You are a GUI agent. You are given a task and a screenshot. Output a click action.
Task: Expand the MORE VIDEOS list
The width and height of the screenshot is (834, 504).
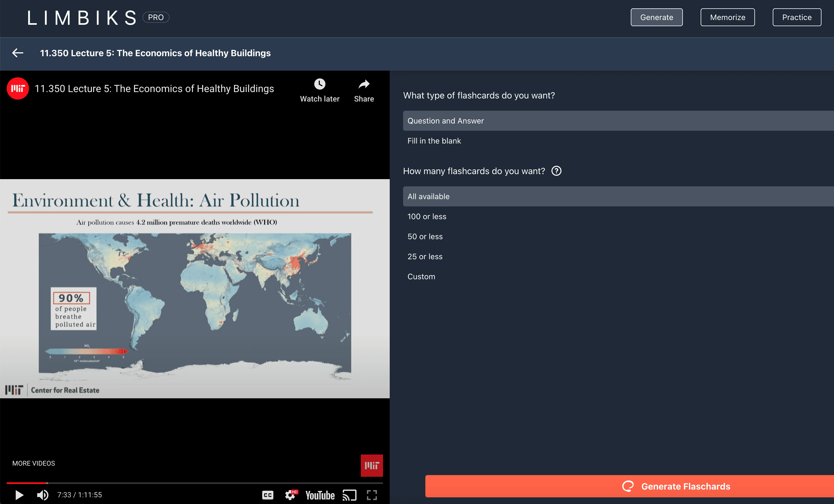[x=33, y=463]
